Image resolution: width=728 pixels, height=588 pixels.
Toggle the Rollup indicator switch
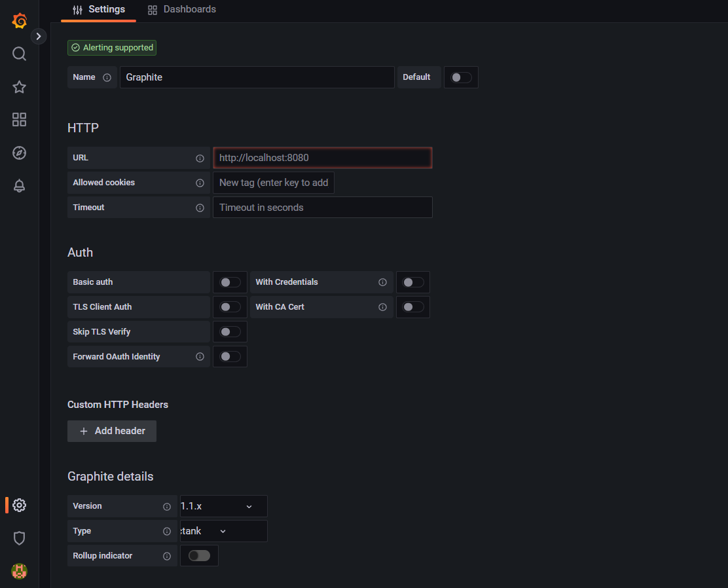pyautogui.click(x=199, y=555)
